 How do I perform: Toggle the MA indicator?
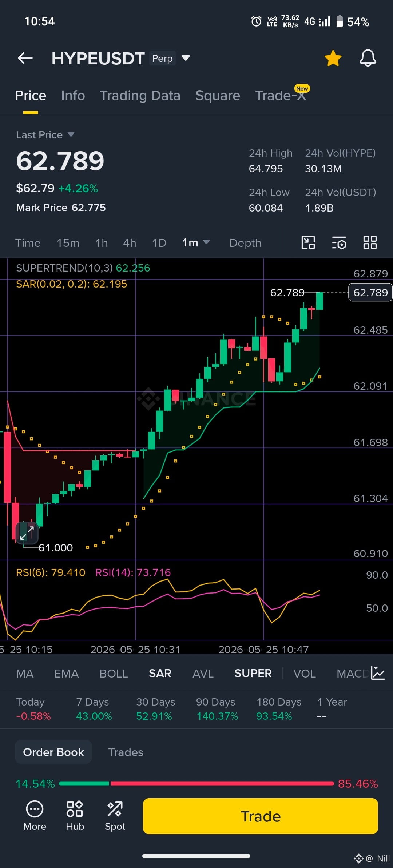pyautogui.click(x=25, y=674)
